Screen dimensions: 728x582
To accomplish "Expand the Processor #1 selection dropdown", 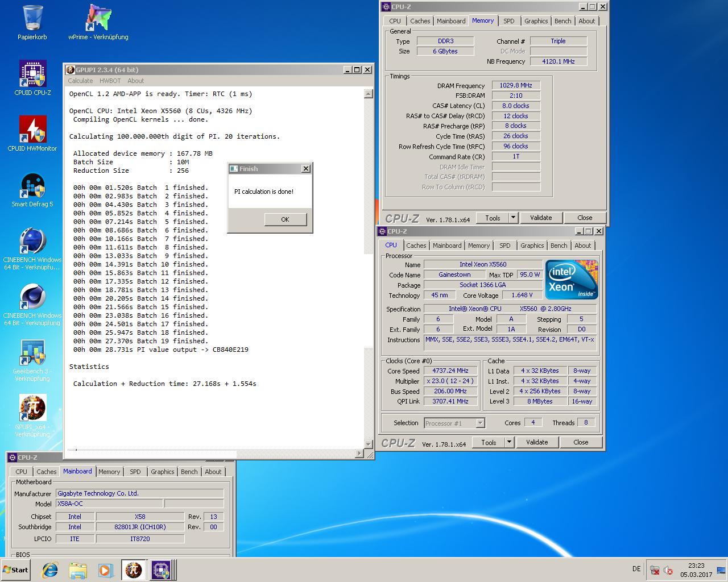I will [x=481, y=423].
